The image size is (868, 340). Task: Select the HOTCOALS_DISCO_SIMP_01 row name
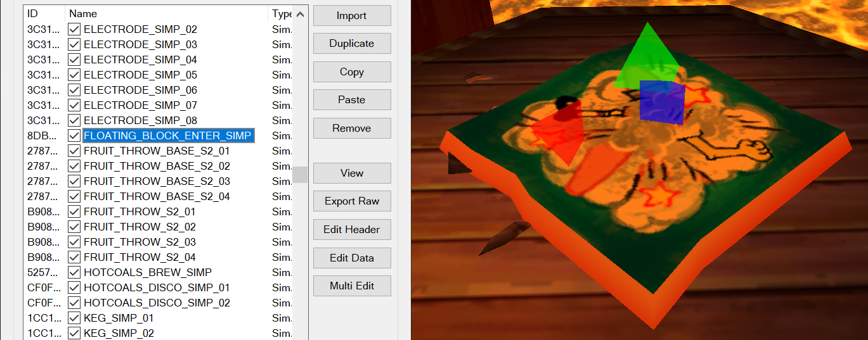point(157,287)
